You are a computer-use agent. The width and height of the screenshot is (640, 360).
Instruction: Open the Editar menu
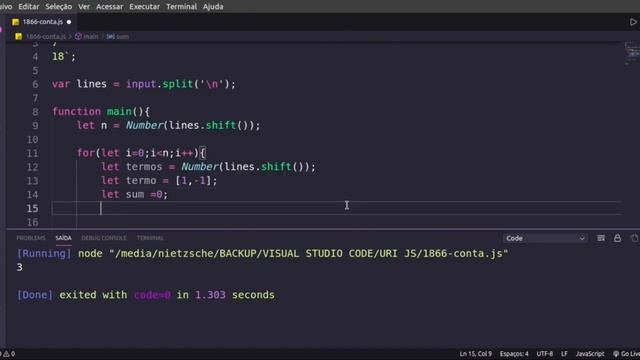(x=29, y=7)
